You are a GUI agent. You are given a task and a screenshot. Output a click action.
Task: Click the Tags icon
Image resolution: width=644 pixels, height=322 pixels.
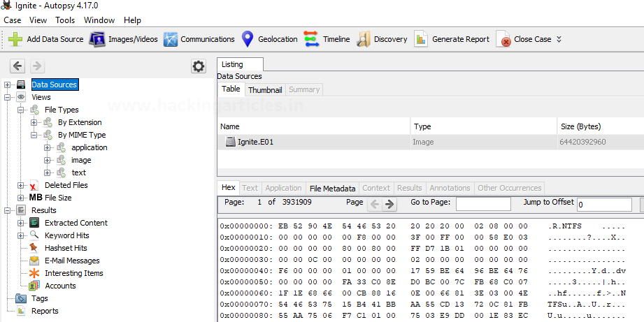(x=21, y=298)
